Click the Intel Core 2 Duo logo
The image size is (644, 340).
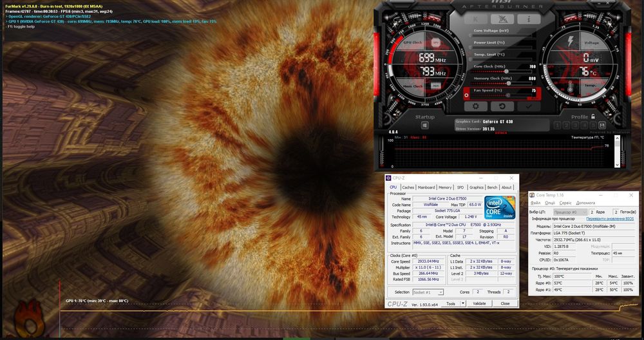(x=500, y=208)
